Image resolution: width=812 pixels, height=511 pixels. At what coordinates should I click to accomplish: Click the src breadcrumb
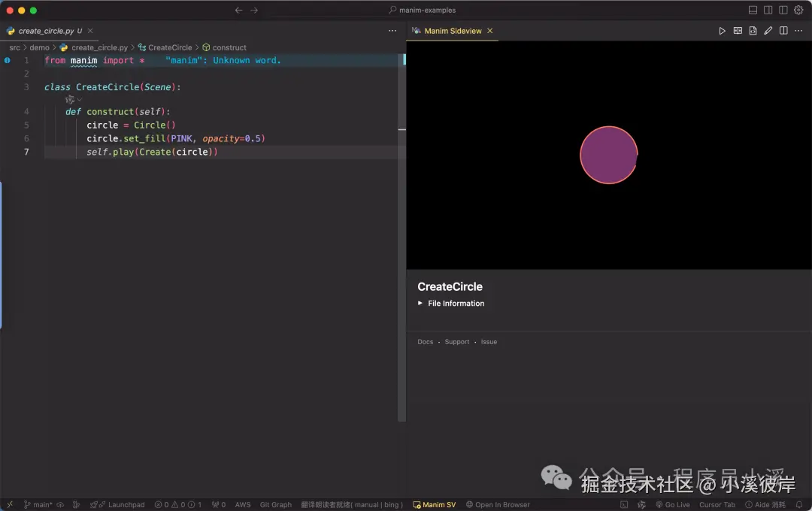(14, 47)
